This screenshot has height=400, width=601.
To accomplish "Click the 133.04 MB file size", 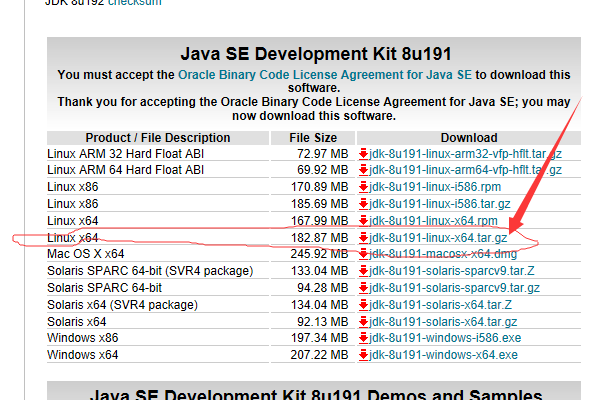I will coord(320,271).
